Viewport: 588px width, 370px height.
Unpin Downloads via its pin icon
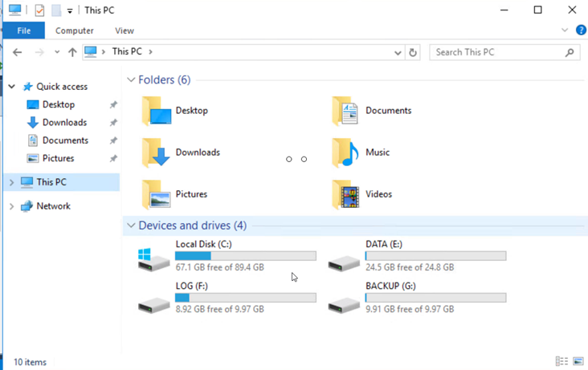(113, 123)
